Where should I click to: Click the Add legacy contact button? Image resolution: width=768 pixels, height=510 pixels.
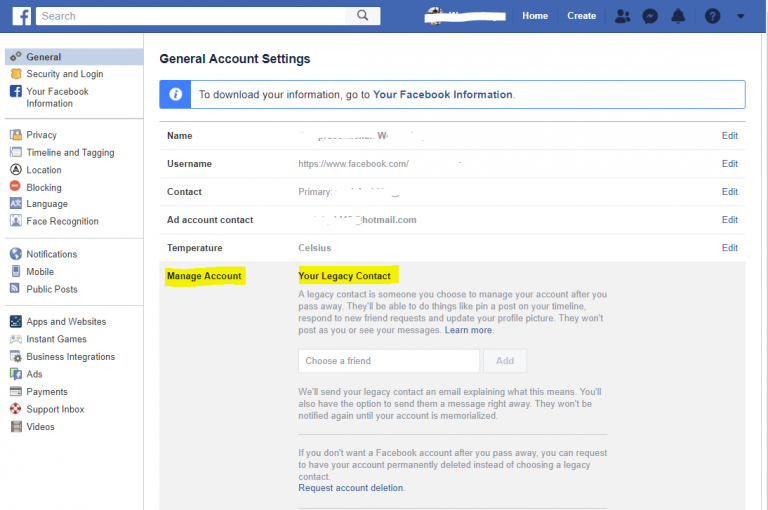[x=505, y=361]
